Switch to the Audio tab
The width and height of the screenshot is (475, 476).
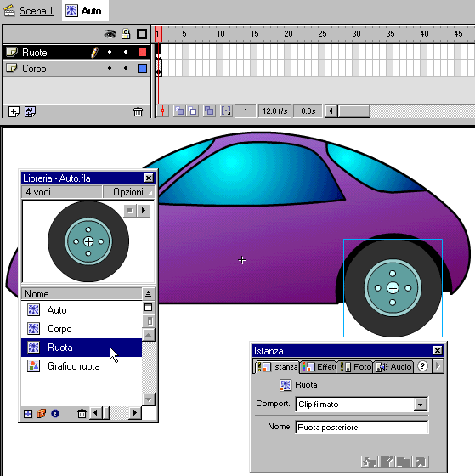(393, 366)
